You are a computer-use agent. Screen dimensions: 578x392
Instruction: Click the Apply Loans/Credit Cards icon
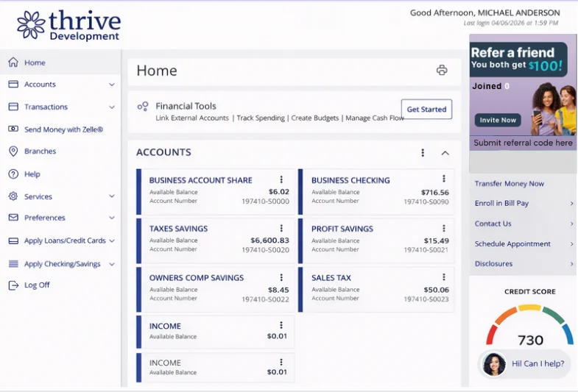click(13, 240)
